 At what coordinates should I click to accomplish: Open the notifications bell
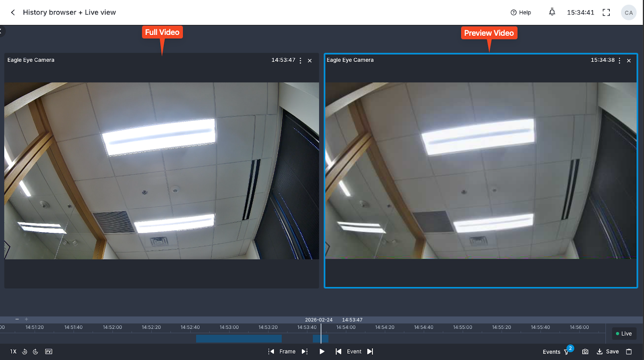(x=552, y=12)
